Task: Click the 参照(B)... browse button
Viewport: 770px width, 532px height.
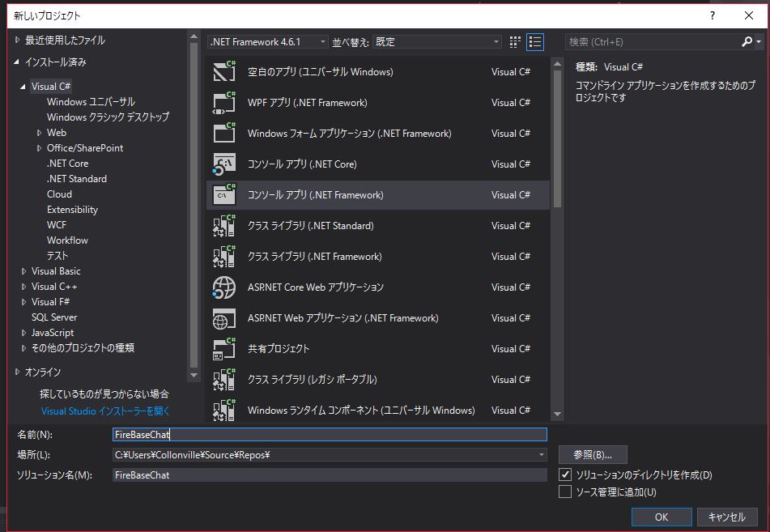Action: tap(593, 455)
